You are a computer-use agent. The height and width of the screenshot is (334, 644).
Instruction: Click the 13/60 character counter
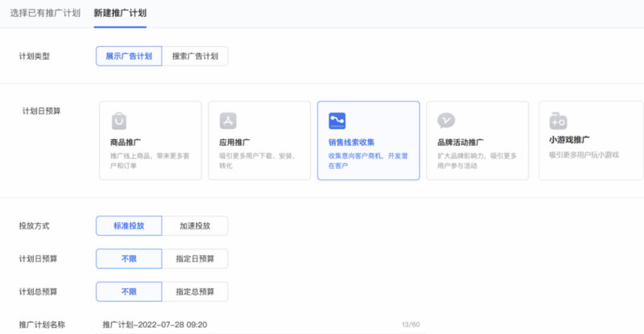[411, 324]
